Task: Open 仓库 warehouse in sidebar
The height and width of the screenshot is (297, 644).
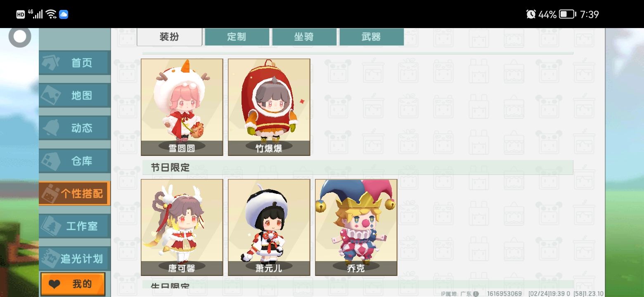Action: click(75, 161)
